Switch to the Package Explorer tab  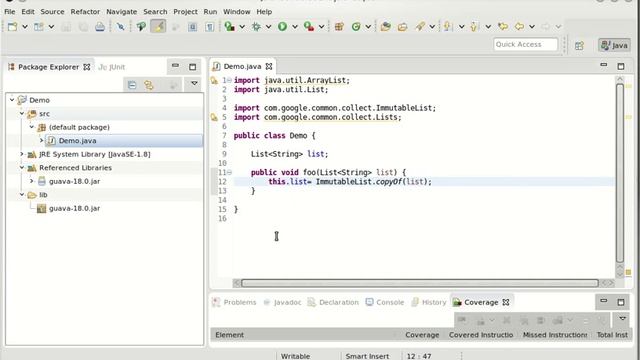point(48,67)
